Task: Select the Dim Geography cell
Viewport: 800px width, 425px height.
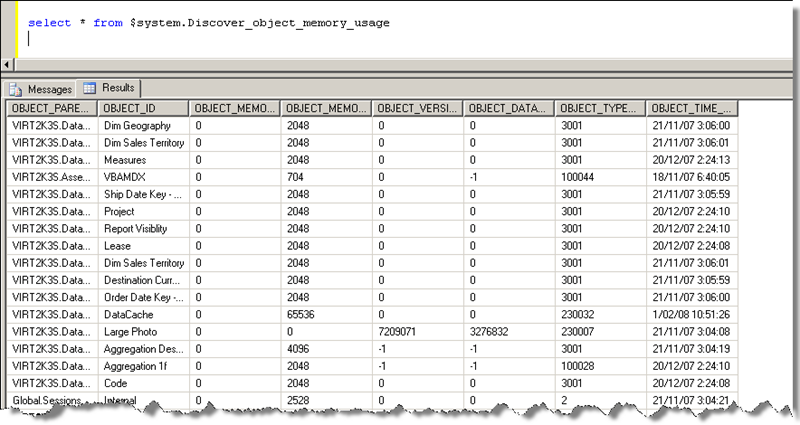Action: click(x=143, y=126)
